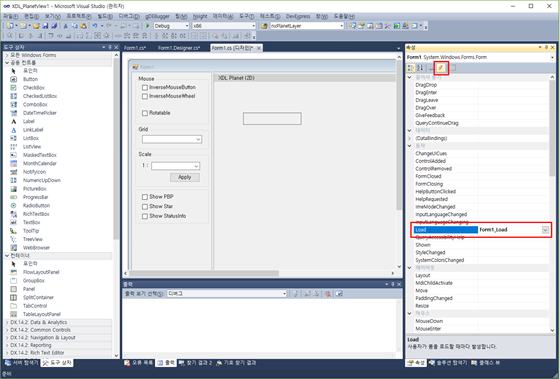Select the PictureBox control in the toolbox

[x=35, y=189]
